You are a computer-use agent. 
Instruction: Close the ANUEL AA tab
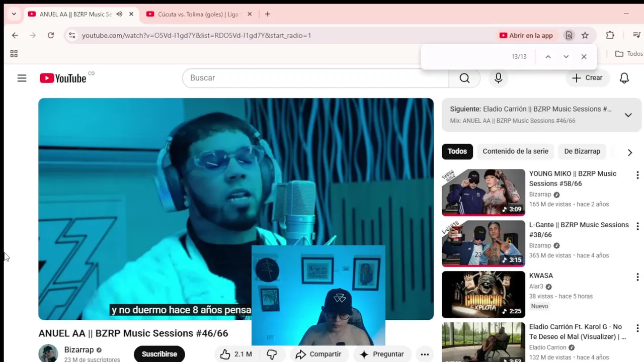[131, 14]
